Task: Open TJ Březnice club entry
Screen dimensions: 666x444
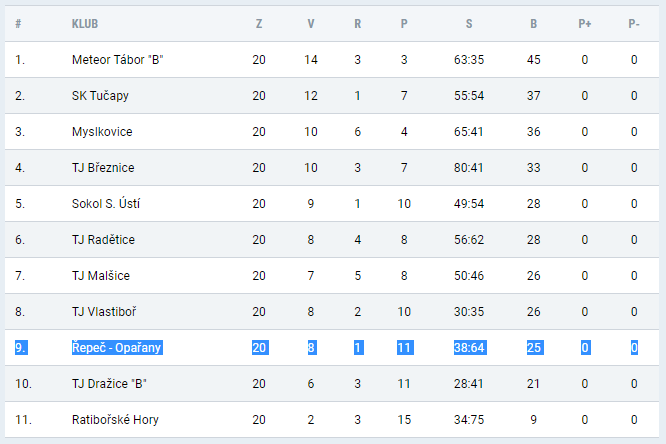Action: point(103,168)
